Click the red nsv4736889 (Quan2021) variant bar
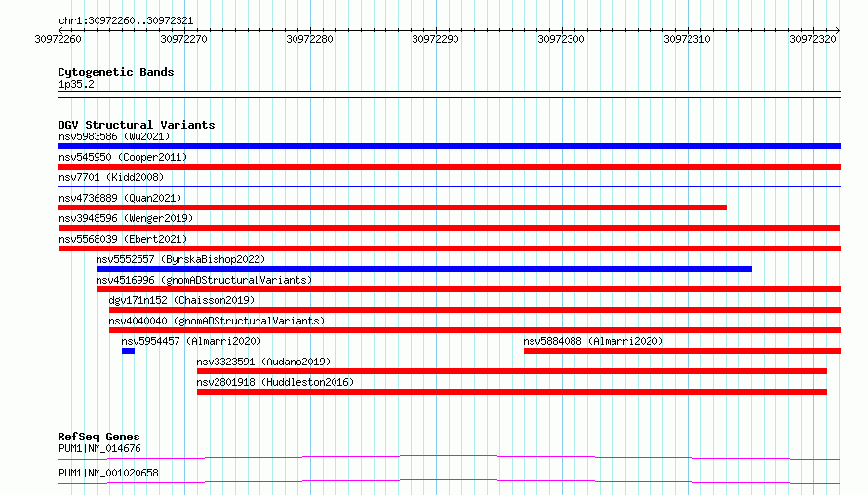This screenshot has width=868, height=495. pyautogui.click(x=392, y=208)
